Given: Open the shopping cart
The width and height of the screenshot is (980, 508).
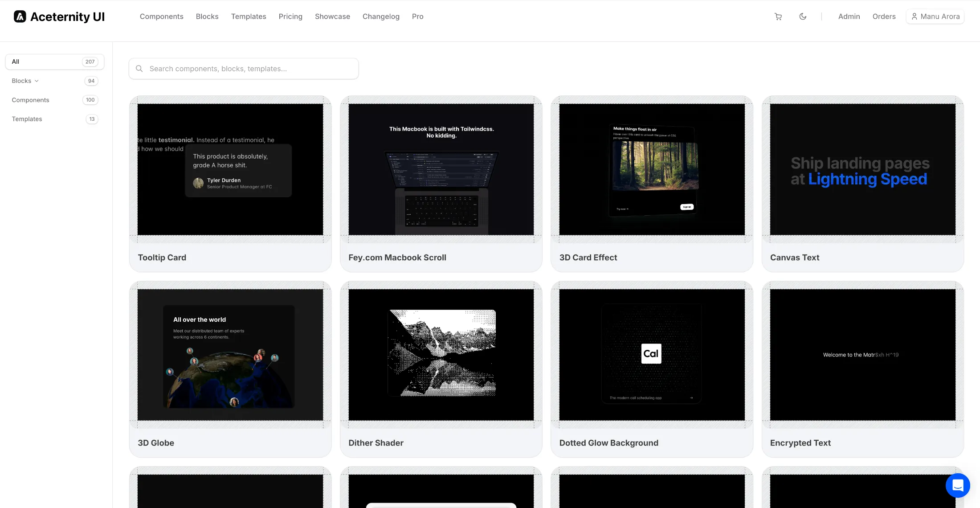Looking at the screenshot, I should 778,16.
